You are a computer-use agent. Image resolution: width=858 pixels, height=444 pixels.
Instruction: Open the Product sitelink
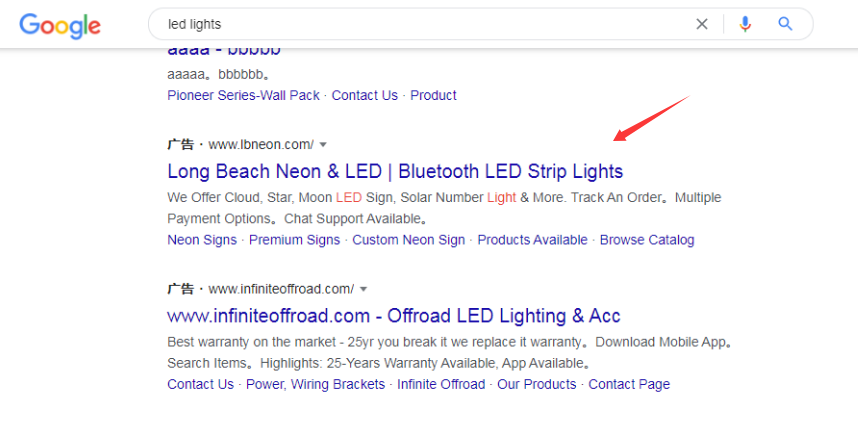click(x=433, y=95)
